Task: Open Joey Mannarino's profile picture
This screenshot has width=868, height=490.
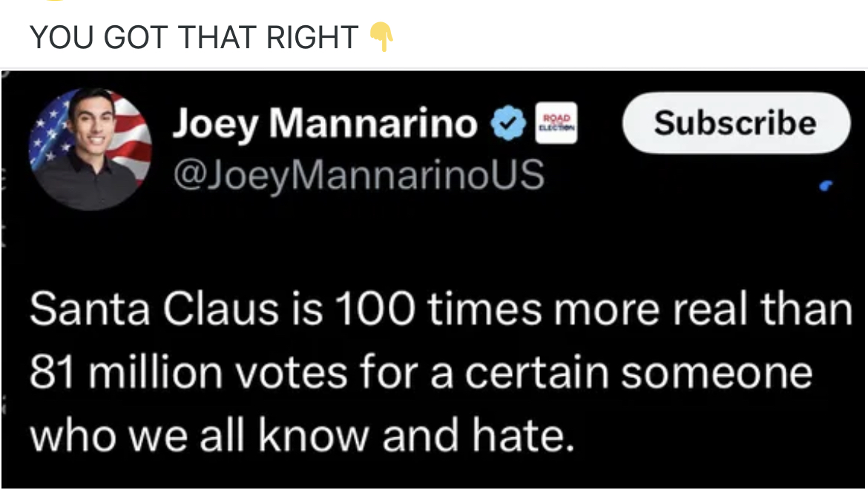Action: click(x=91, y=149)
